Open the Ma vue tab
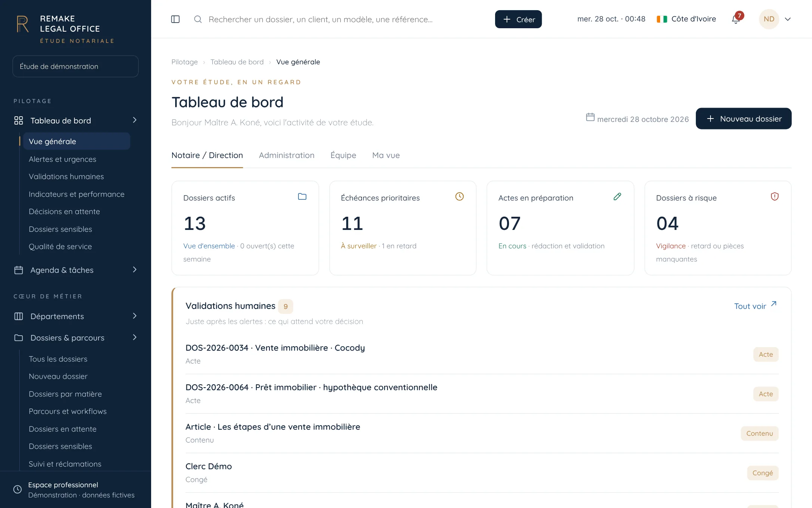This screenshot has width=812, height=508. (386, 155)
